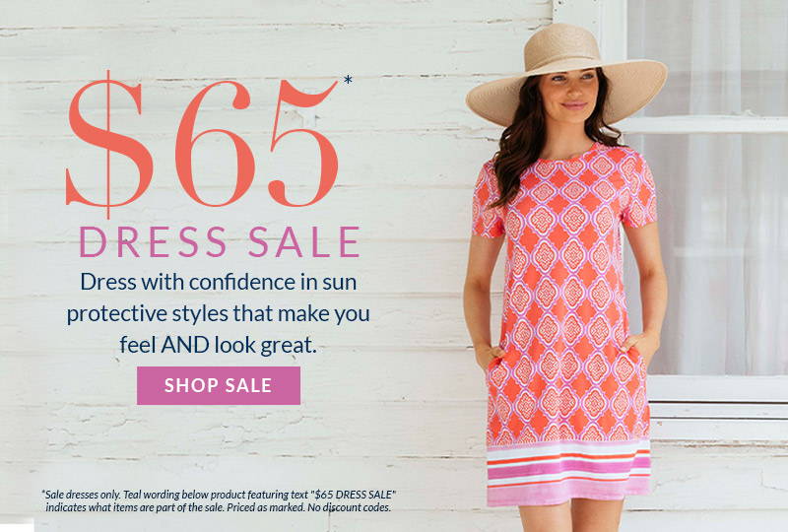Image resolution: width=788 pixels, height=532 pixels.
Task: Click the line 'protective styles that make you'
Action: tap(218, 314)
